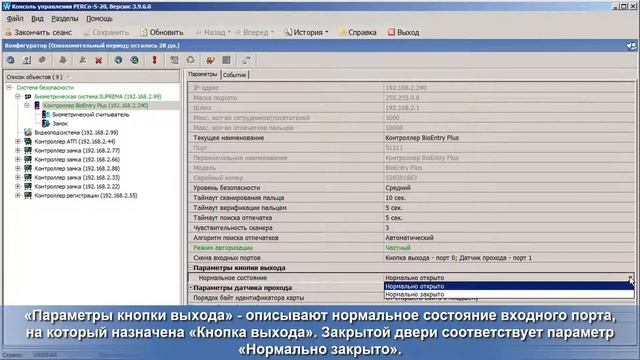
Task: Click Обновить in the main toolbar
Action: (162, 32)
